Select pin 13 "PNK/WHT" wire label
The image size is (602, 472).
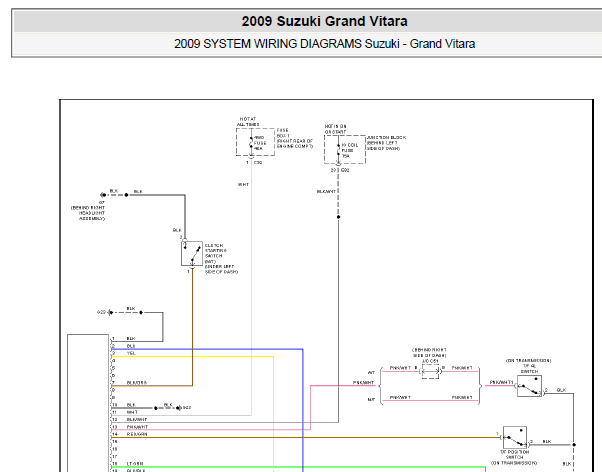137,427
